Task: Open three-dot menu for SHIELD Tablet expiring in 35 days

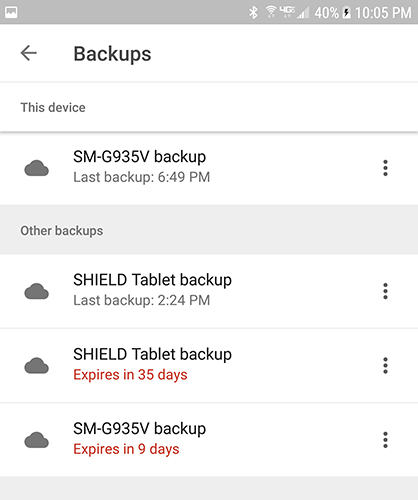Action: point(385,365)
